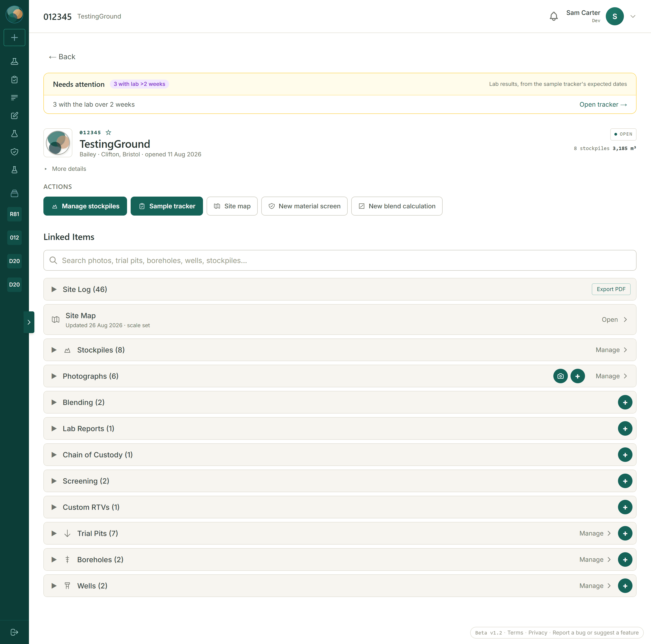Expand the Stockpiles section
Screen dimensions: 651x644
(54, 350)
